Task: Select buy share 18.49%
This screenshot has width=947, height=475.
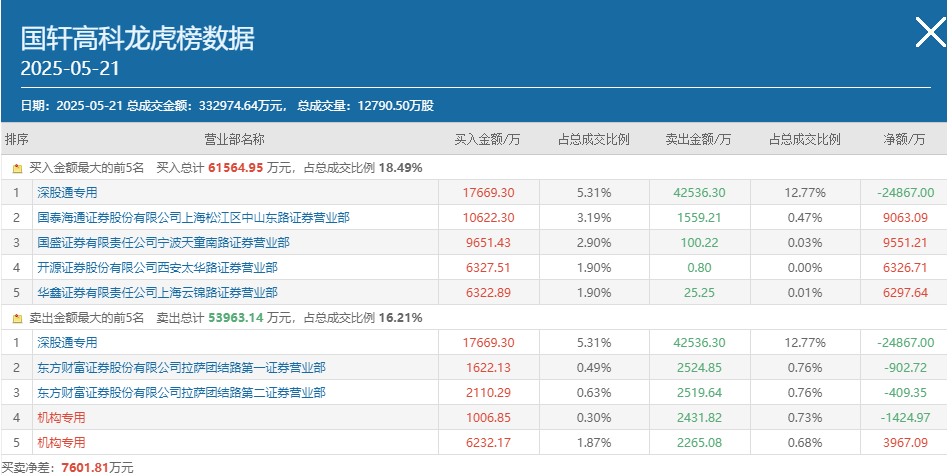Action: click(400, 168)
